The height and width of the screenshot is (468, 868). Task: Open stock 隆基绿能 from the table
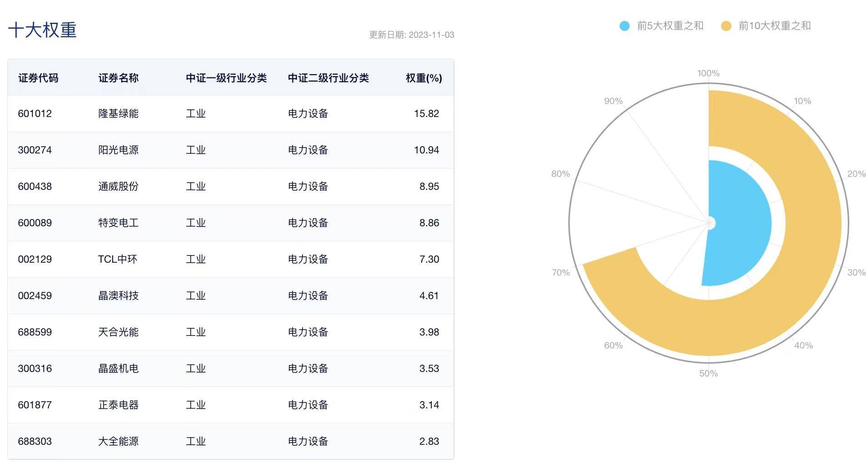118,114
